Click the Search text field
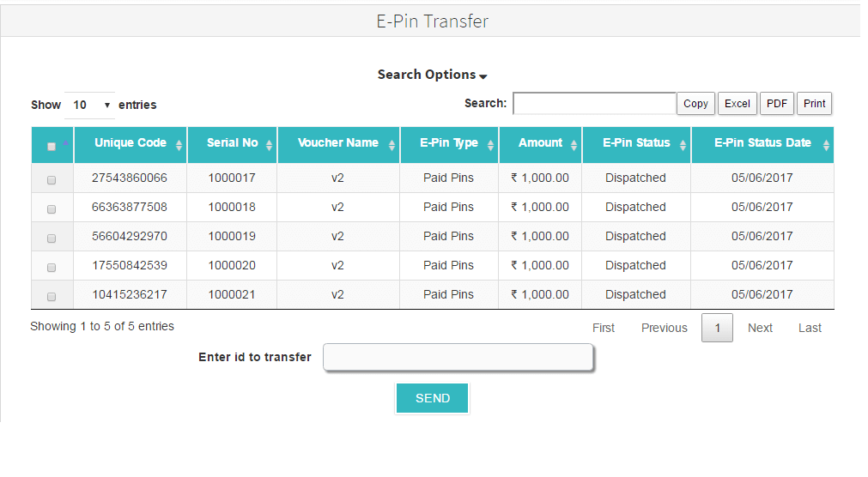This screenshot has height=477, width=868. coord(594,104)
